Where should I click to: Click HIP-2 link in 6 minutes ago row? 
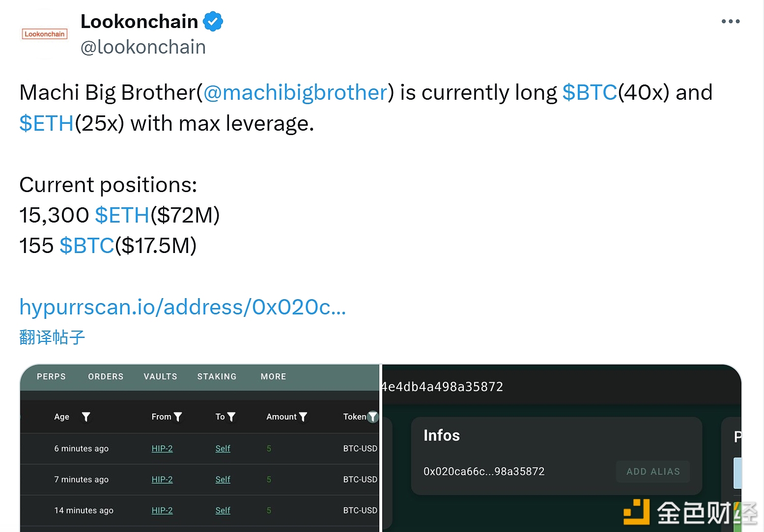click(162, 448)
